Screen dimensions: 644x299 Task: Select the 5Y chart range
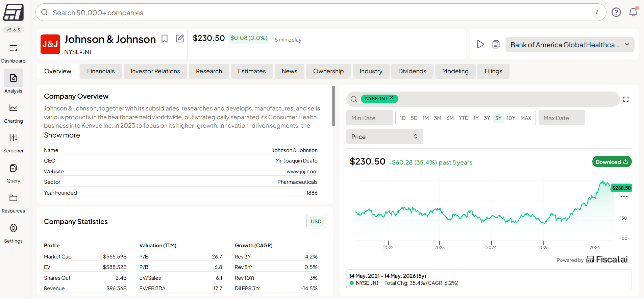click(x=498, y=118)
